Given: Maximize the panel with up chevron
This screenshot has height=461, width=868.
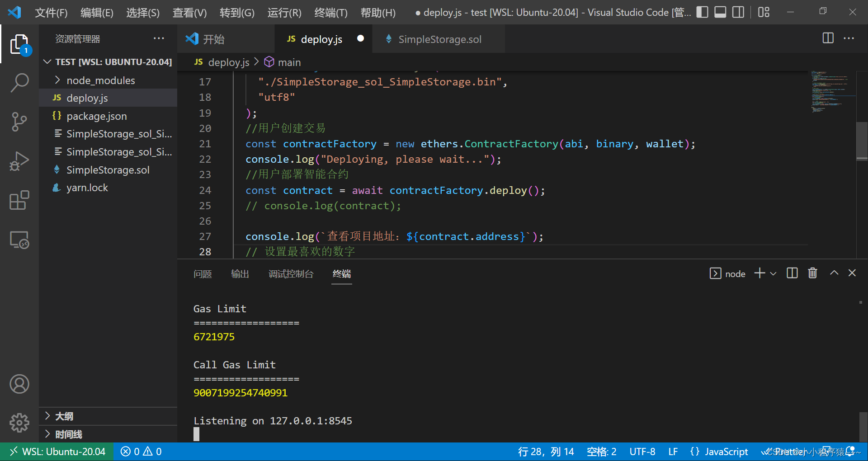Looking at the screenshot, I should [834, 273].
